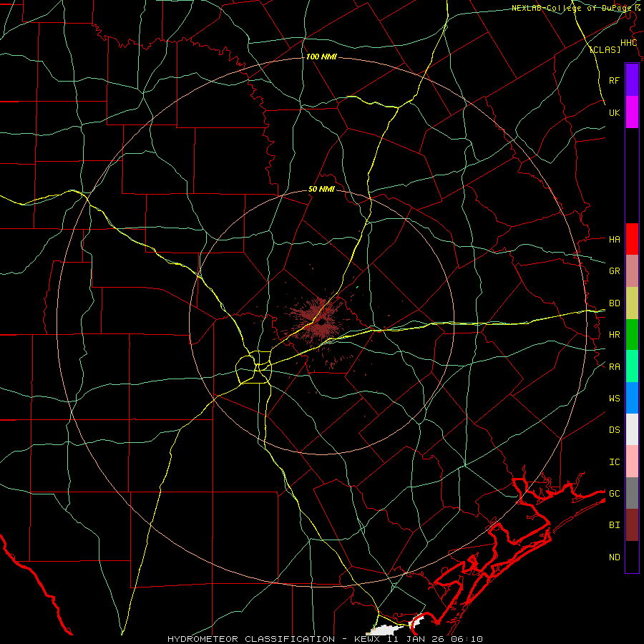Viewport: 644px width, 644px height.
Task: Click the HYDROMETEOR CLASSIFICATION title text
Action: 251,639
